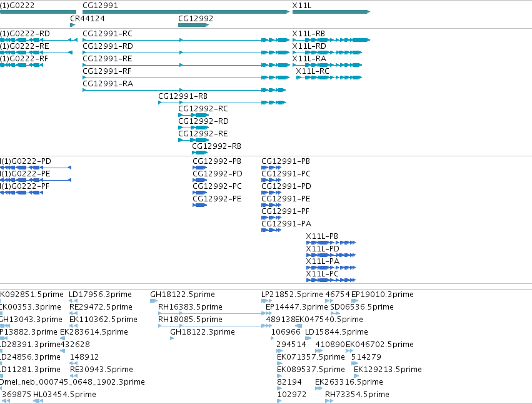
Task: Open CG12991-RA transcript details
Action: tap(108, 84)
